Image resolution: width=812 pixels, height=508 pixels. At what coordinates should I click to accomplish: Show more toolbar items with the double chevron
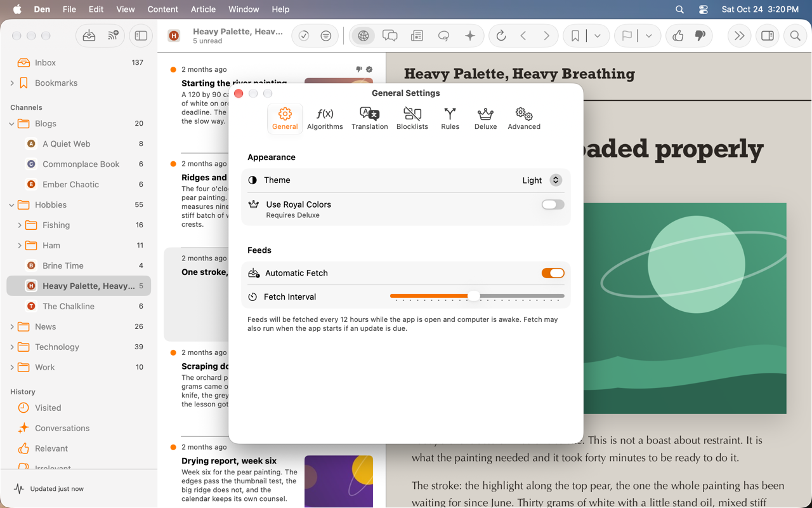(x=739, y=36)
